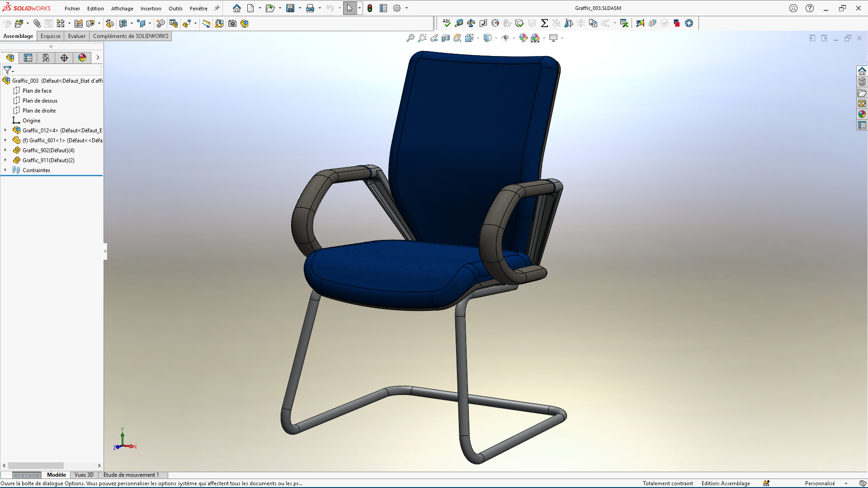Show more manager tabs chevron
This screenshot has height=488, width=868.
[x=98, y=57]
